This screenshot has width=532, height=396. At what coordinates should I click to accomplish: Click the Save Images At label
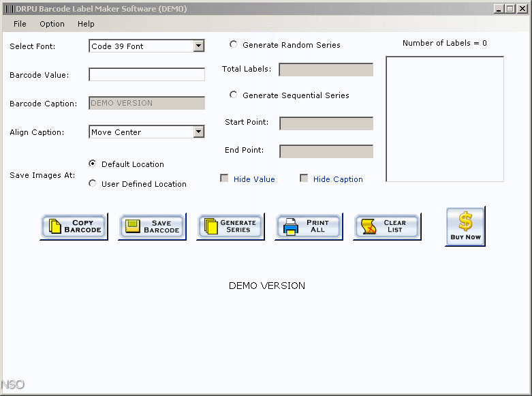[42, 175]
